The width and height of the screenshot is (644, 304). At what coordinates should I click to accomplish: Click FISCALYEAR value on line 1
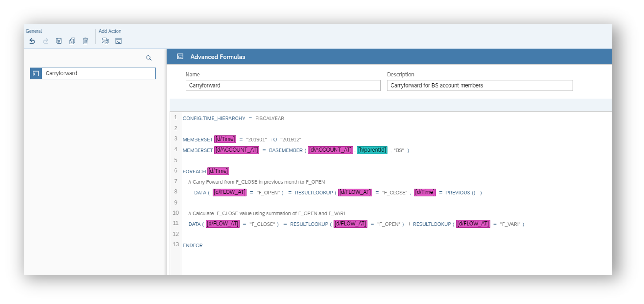click(x=270, y=119)
